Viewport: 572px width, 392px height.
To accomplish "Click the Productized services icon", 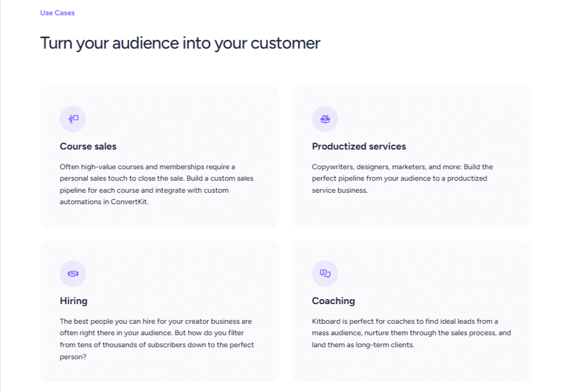I will coord(325,119).
